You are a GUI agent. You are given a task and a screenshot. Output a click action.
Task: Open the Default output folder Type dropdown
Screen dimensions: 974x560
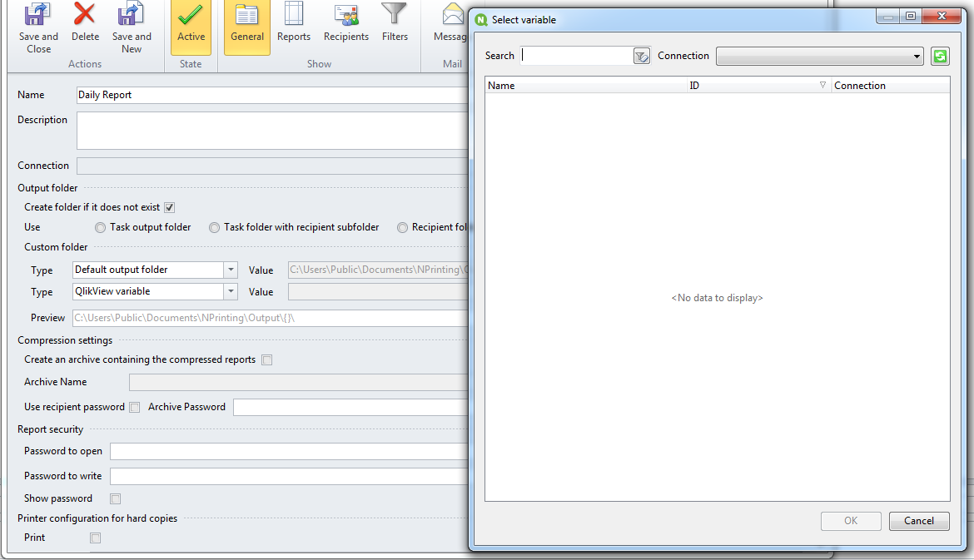point(231,270)
